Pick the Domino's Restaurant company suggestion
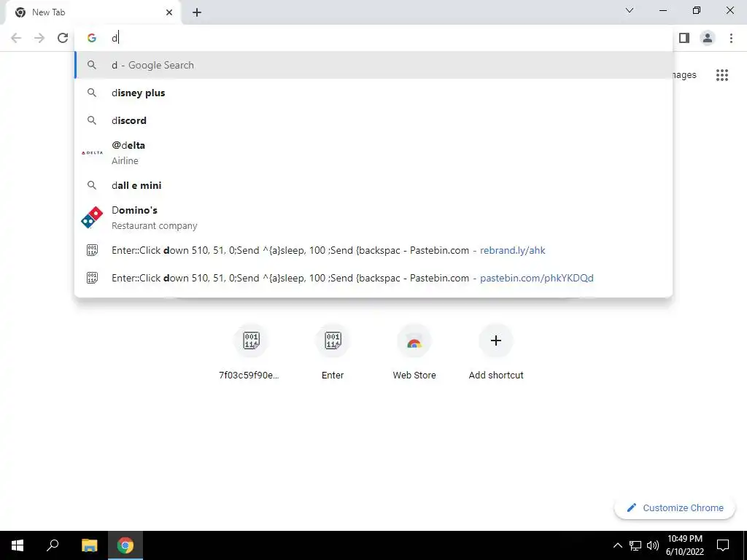 pos(373,217)
